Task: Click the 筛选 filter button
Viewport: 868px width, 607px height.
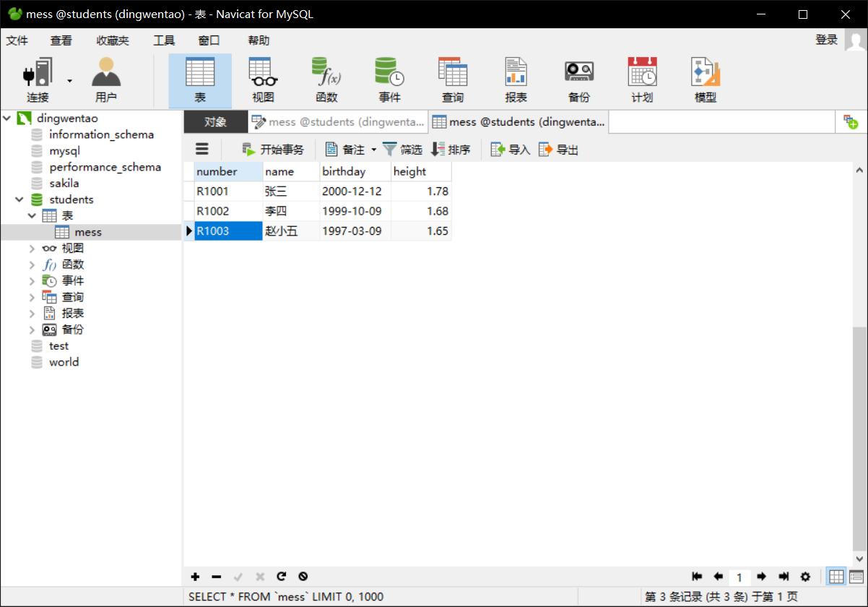Action: pos(402,150)
